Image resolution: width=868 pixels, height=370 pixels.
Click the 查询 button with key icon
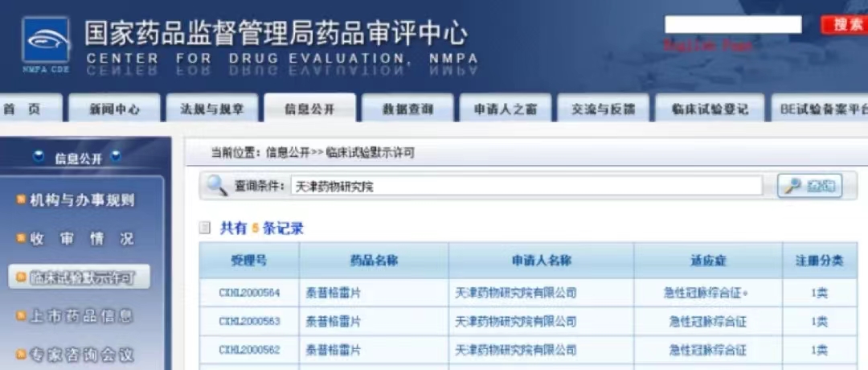[809, 186]
